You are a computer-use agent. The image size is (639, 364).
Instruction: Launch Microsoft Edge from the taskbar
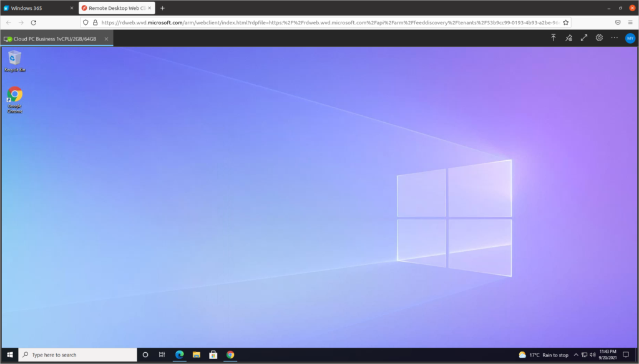[x=179, y=355]
